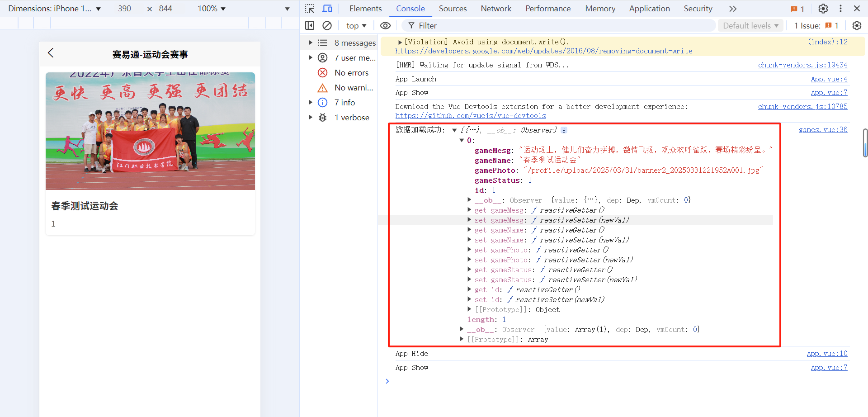Click the user messages person icon
Image resolution: width=868 pixels, height=417 pixels.
[x=322, y=58]
